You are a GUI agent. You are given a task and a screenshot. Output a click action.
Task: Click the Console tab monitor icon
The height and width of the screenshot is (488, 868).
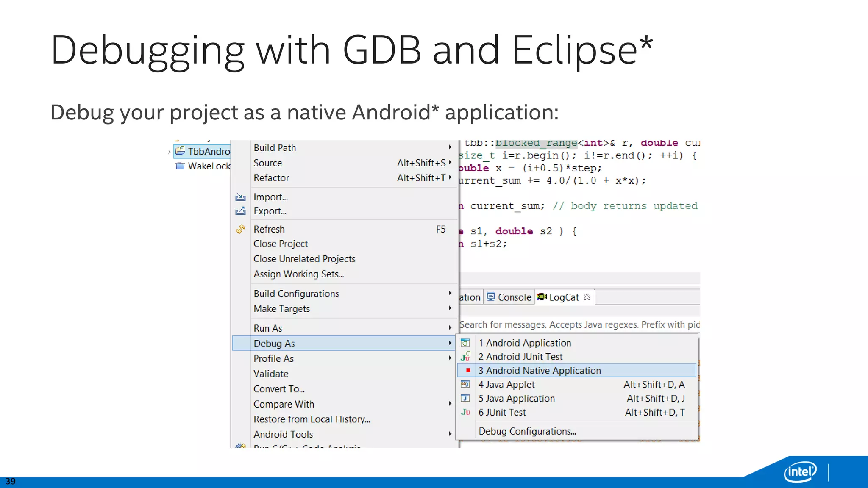[491, 297]
